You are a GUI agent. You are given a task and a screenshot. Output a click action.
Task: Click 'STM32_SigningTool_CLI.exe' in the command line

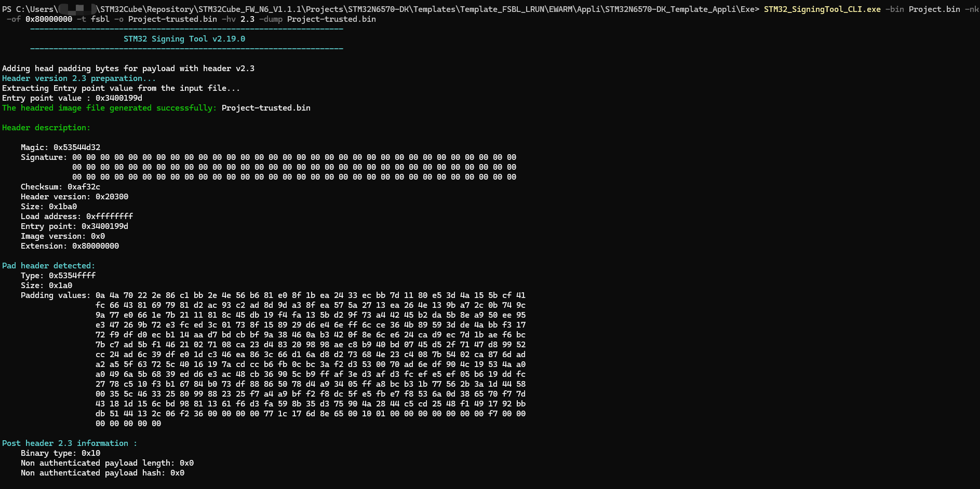(822, 9)
